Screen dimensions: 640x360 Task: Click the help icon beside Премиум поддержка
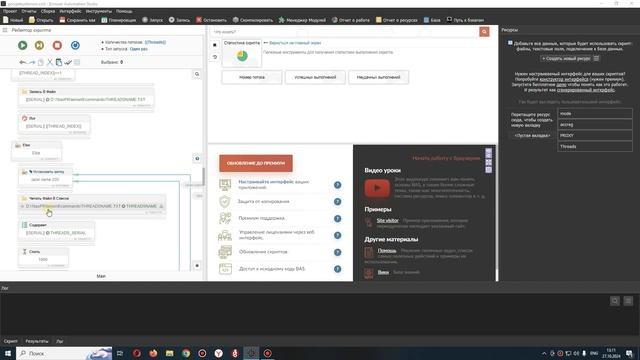click(x=338, y=219)
